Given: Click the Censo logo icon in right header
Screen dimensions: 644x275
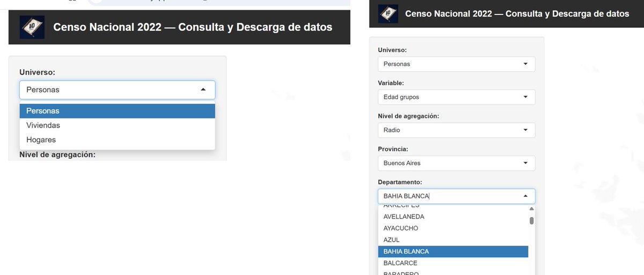Looking at the screenshot, I should click(x=387, y=13).
